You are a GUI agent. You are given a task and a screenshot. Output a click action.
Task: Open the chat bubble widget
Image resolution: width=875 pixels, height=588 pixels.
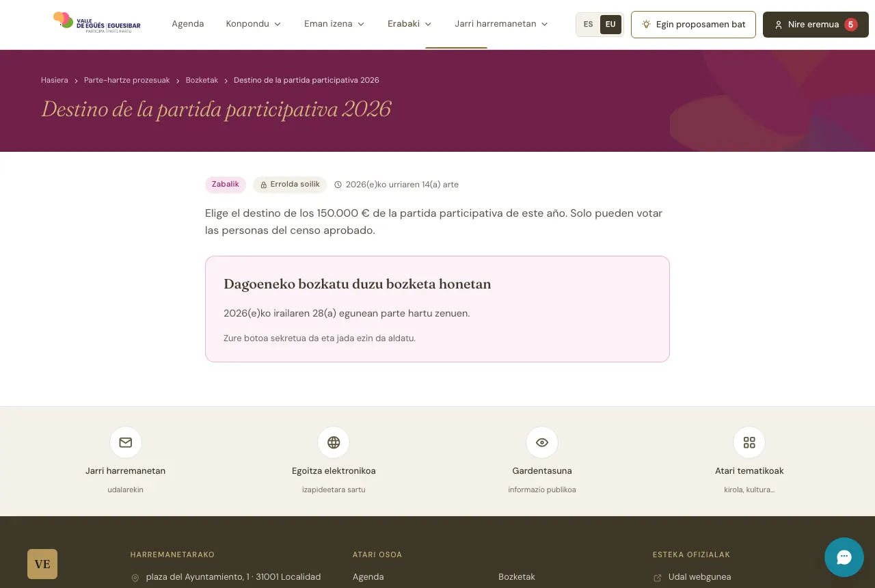844,557
